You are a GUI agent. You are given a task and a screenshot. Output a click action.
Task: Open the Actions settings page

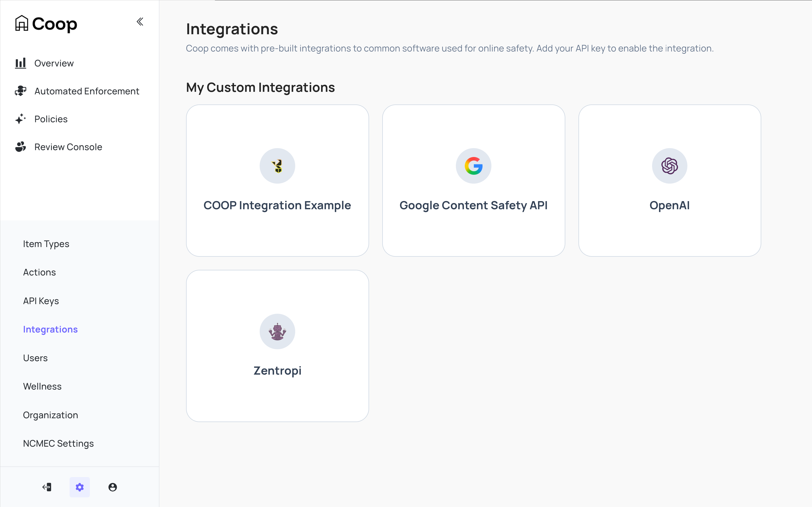click(x=39, y=272)
